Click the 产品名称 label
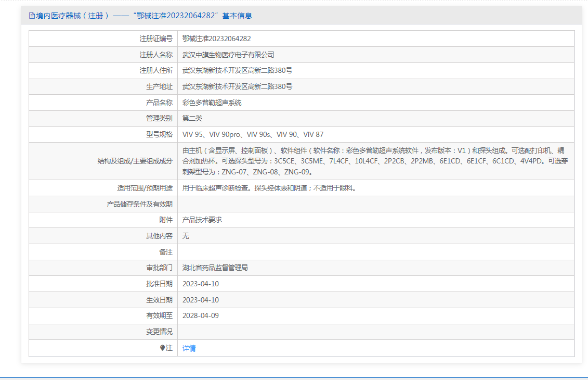588x380 pixels. [160, 103]
